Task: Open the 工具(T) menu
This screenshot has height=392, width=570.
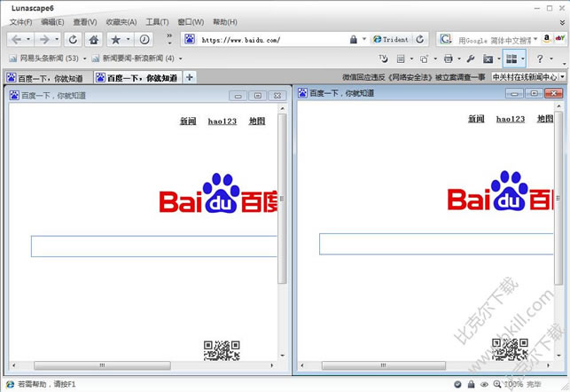Action: (157, 22)
